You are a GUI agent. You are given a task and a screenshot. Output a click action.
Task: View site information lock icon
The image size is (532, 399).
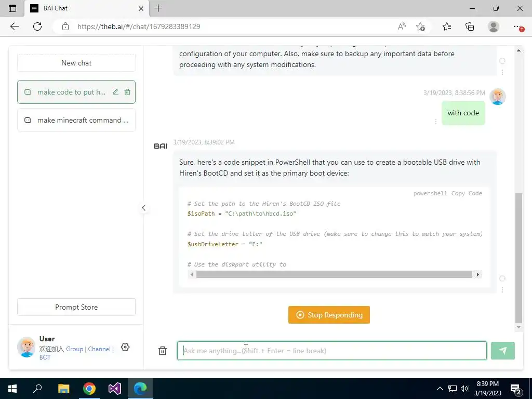point(65,26)
